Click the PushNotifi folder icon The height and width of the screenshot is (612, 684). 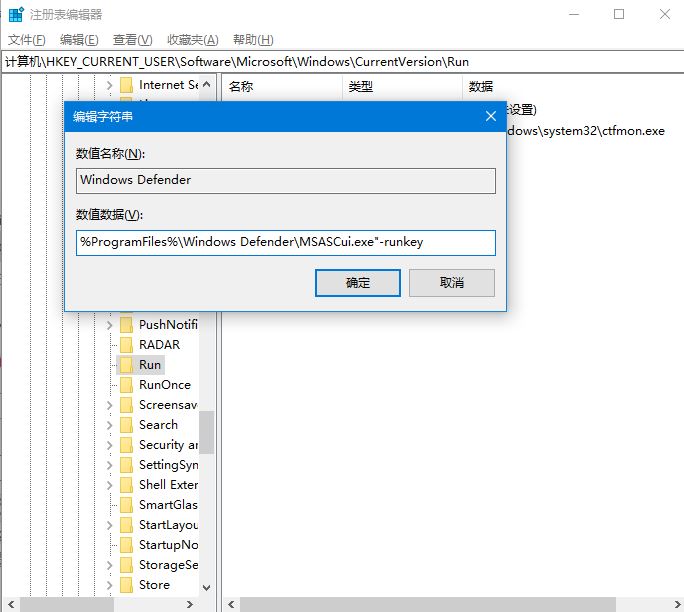pos(127,325)
